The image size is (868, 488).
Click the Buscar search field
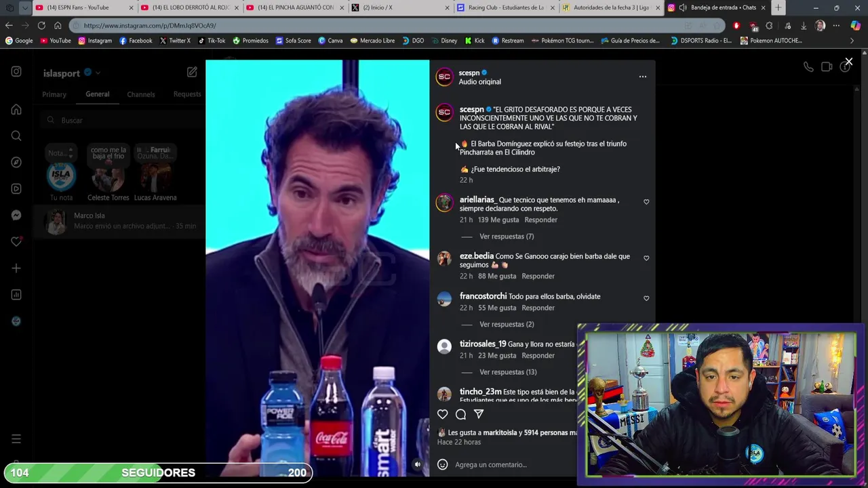coord(121,120)
